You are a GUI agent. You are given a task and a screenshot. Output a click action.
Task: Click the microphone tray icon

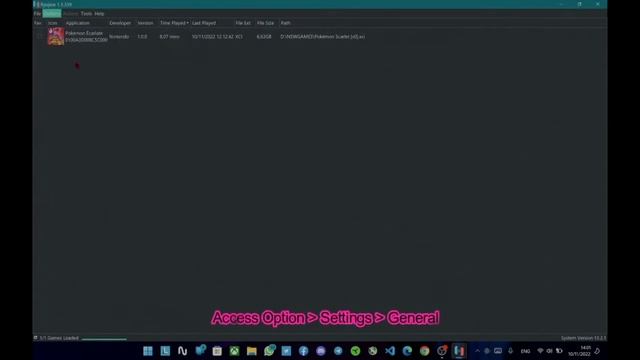(x=510, y=351)
